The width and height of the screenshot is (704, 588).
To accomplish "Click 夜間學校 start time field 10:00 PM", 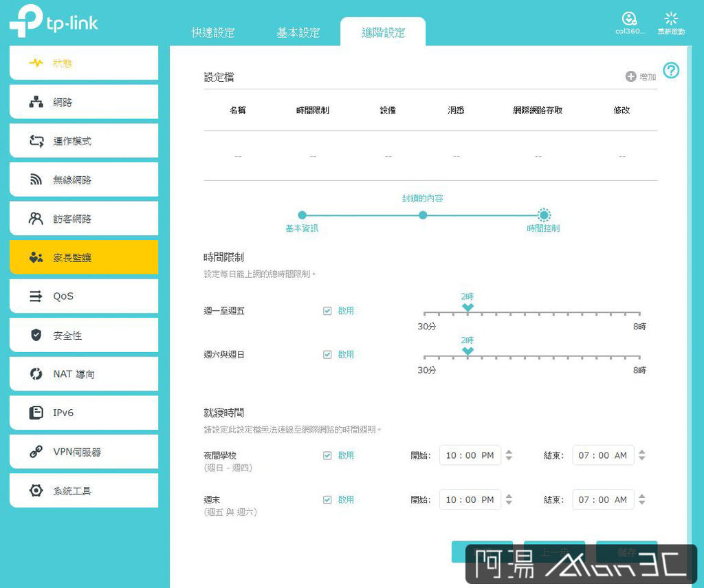I will [470, 455].
